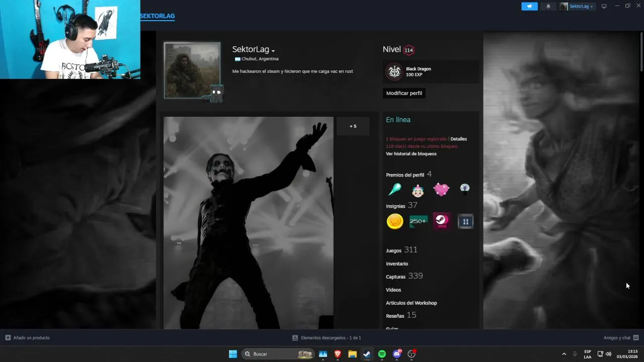Image resolution: width=644 pixels, height=362 pixels.
Task: Open the Premios del perfil section
Action: [x=409, y=174]
